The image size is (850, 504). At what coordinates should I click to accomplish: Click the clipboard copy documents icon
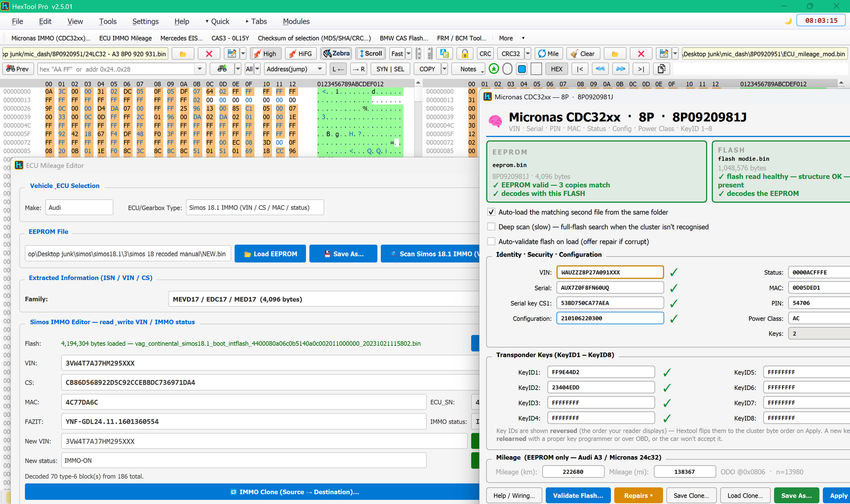pyautogui.click(x=661, y=69)
